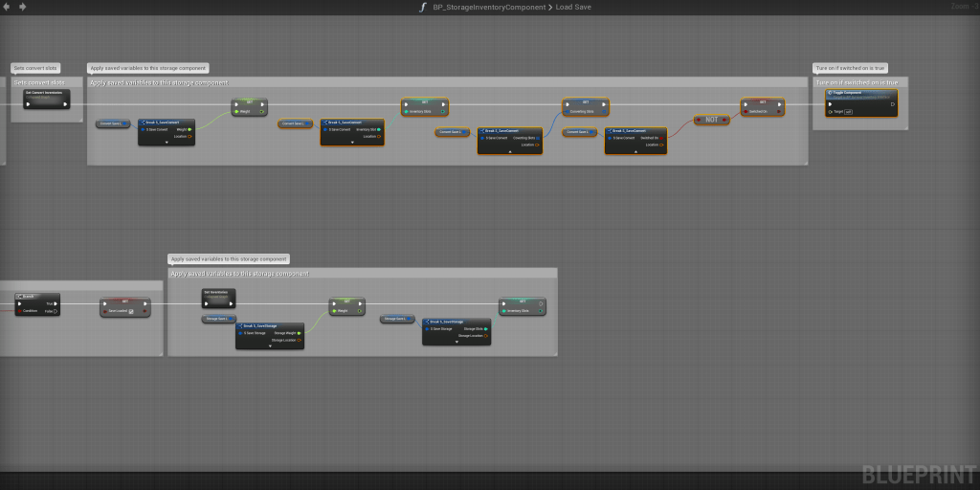
Task: Click the NOT boolean node
Action: tap(711, 120)
